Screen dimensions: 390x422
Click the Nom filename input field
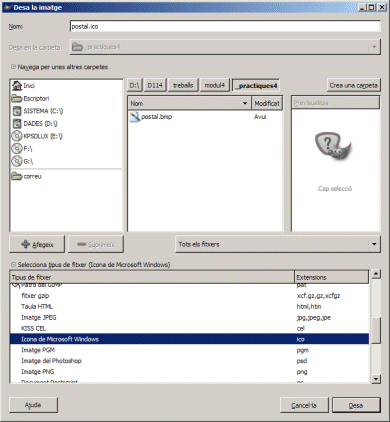point(225,26)
